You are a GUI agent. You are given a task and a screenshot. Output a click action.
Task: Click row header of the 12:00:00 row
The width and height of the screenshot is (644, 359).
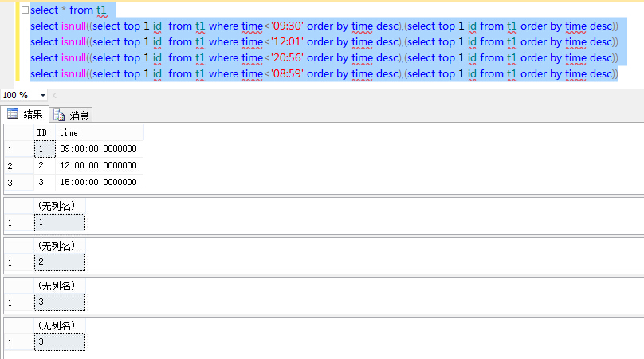click(x=19, y=166)
